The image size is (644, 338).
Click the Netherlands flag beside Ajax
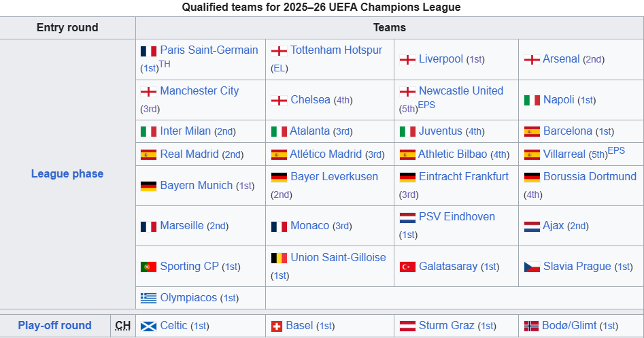(532, 226)
